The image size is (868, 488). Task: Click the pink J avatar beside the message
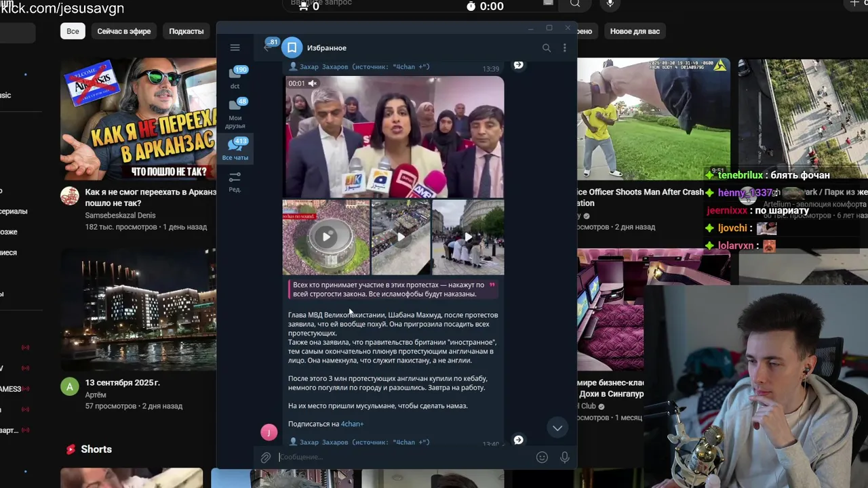(269, 432)
